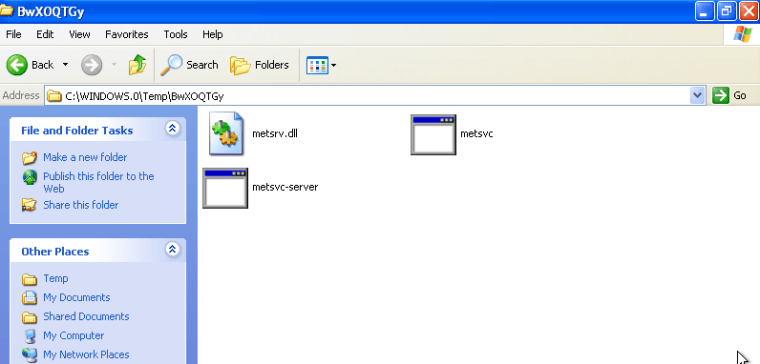Open the Back history dropdown arrow
The width and height of the screenshot is (760, 364).
(65, 64)
